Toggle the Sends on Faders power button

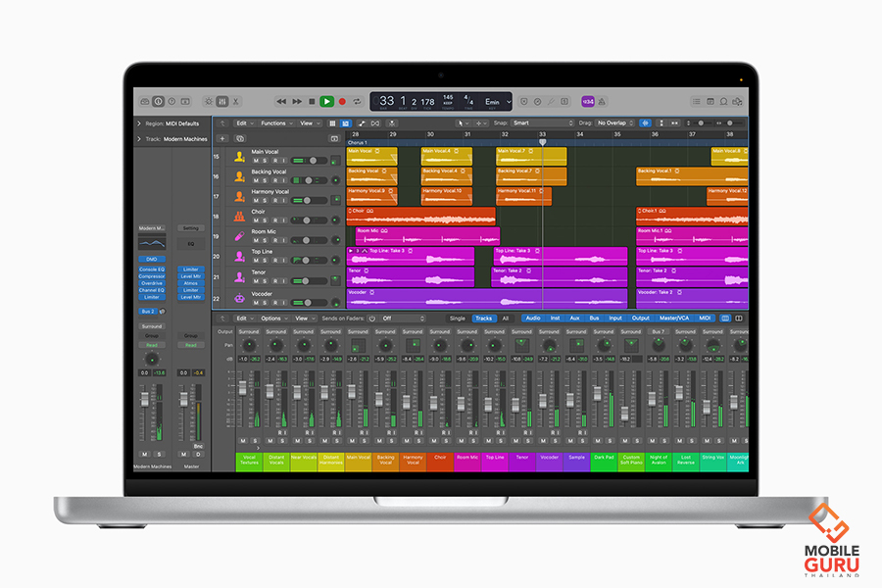tap(371, 318)
